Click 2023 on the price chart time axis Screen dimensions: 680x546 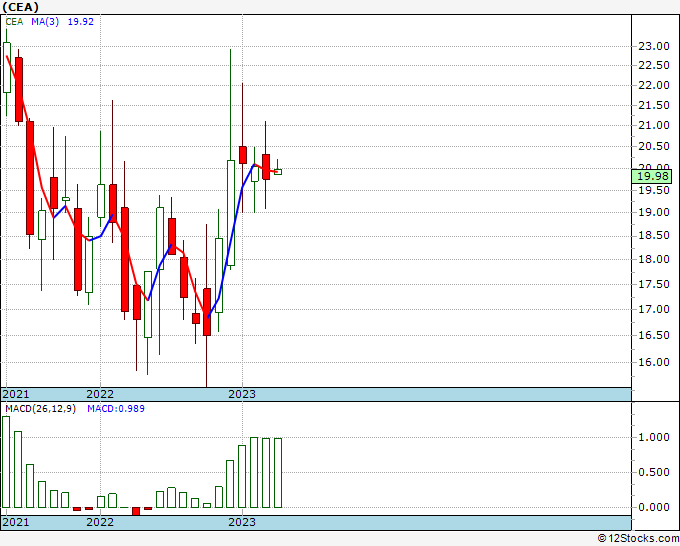242,394
